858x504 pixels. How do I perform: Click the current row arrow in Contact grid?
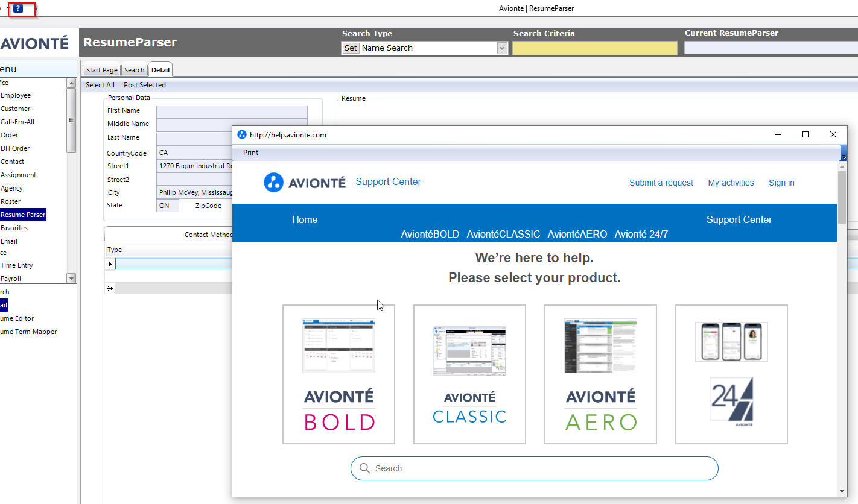point(110,264)
